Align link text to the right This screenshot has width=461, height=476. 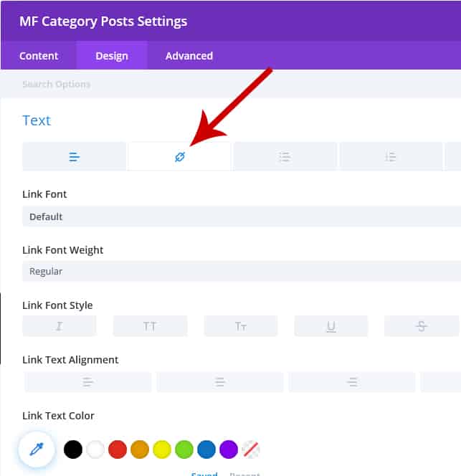pos(352,383)
